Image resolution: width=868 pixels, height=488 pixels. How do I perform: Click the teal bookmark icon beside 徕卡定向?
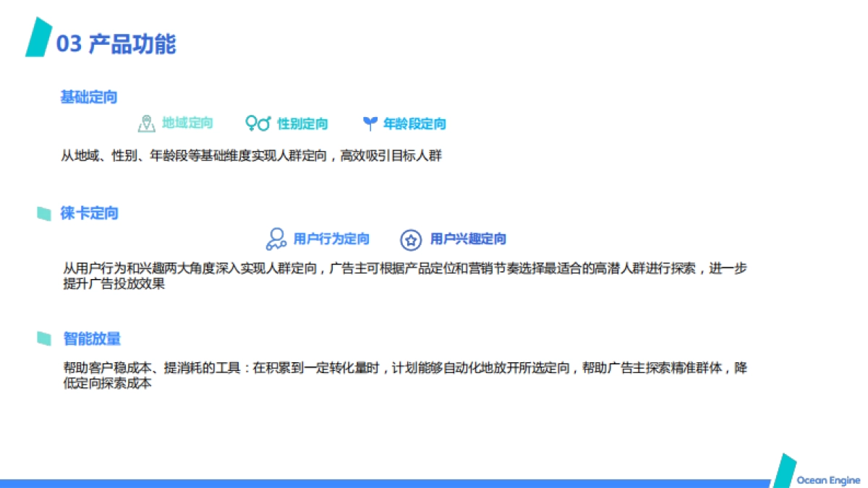point(46,213)
